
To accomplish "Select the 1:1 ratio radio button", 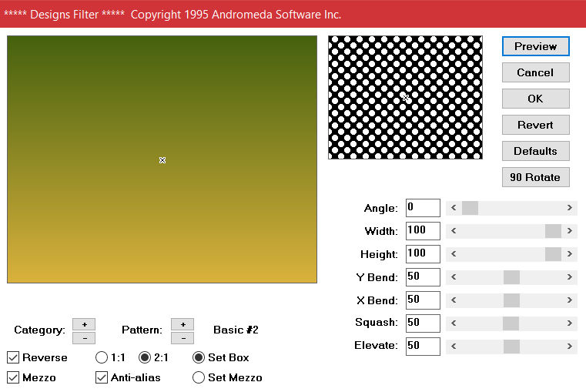I will 102,357.
